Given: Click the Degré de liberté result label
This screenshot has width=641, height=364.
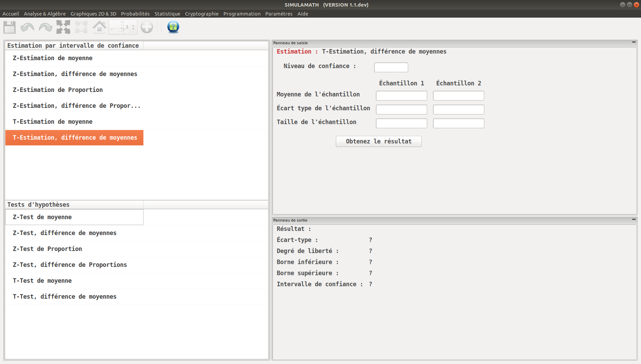Looking at the screenshot, I should click(308, 251).
